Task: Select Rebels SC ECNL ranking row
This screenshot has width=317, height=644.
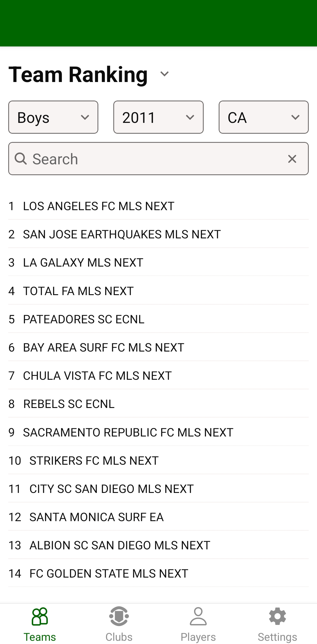Action: click(69, 404)
